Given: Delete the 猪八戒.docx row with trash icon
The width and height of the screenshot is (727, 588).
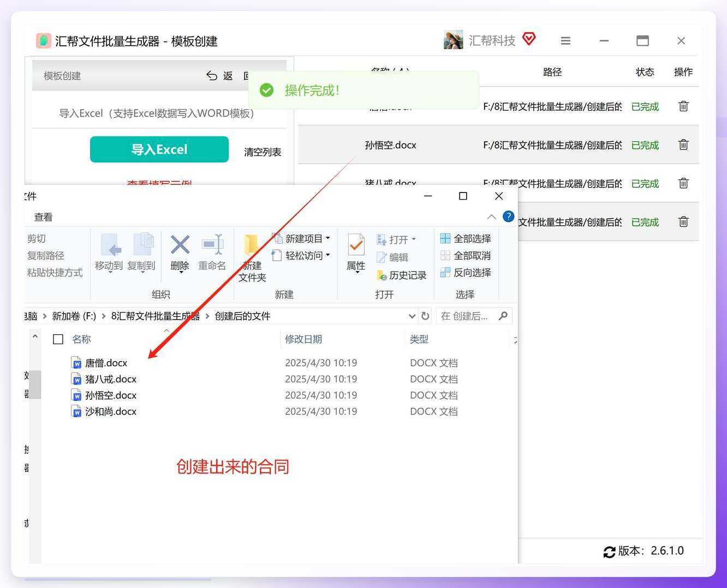Looking at the screenshot, I should tap(683, 183).
